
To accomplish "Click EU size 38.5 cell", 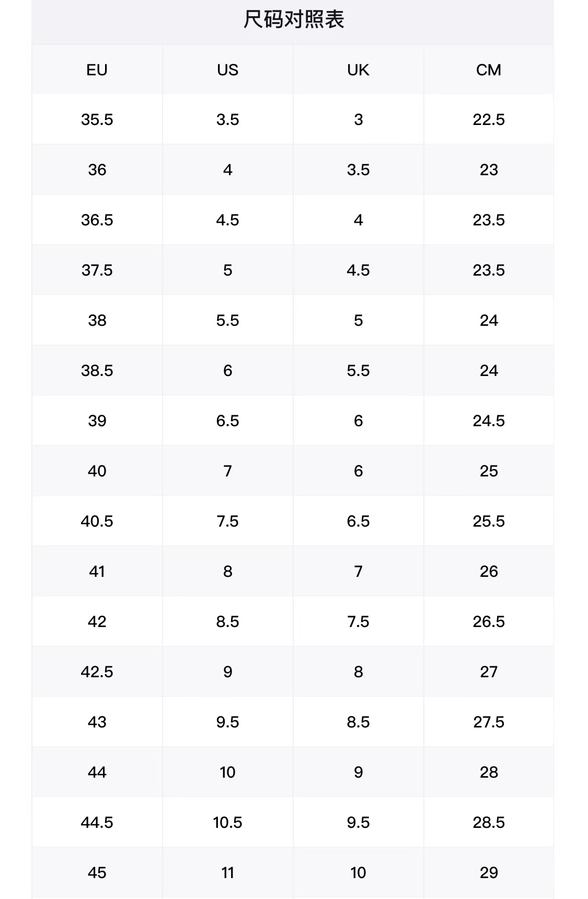I will [x=97, y=371].
